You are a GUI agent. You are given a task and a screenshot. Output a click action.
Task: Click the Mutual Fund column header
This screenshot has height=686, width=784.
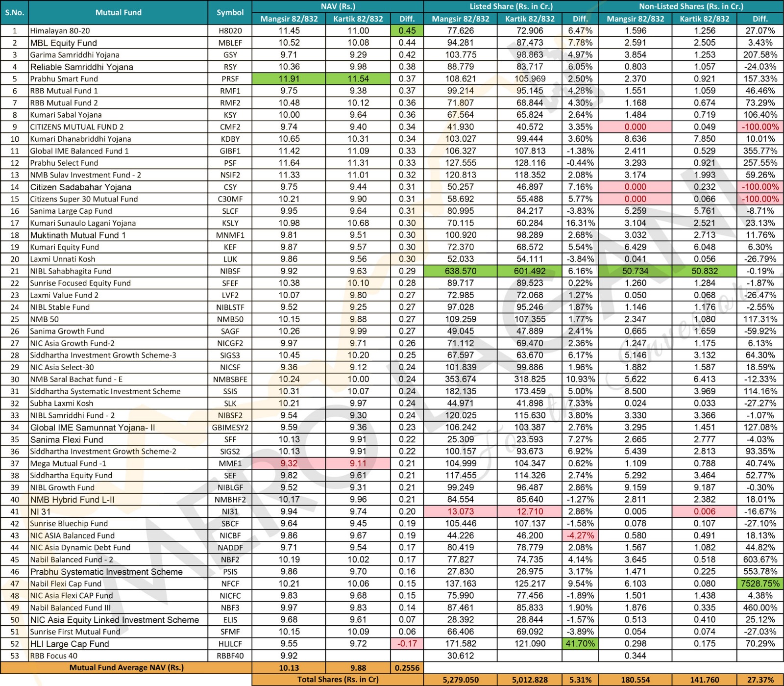pyautogui.click(x=118, y=13)
